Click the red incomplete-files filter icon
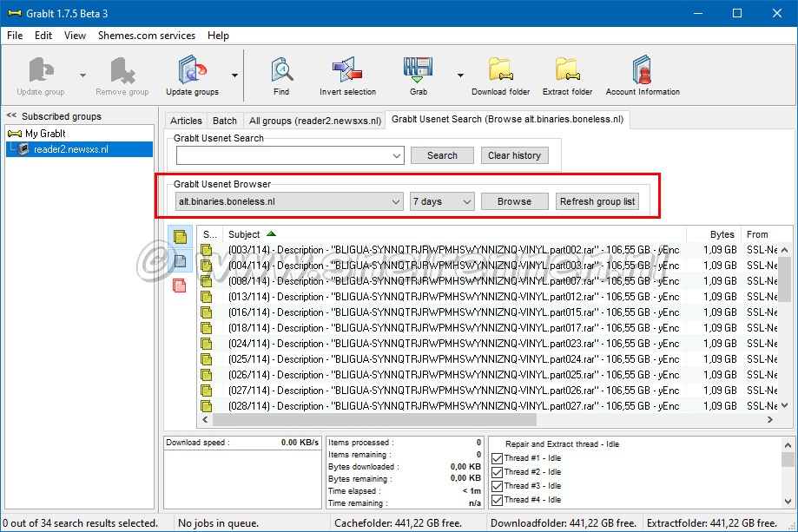The image size is (798, 532). click(180, 286)
